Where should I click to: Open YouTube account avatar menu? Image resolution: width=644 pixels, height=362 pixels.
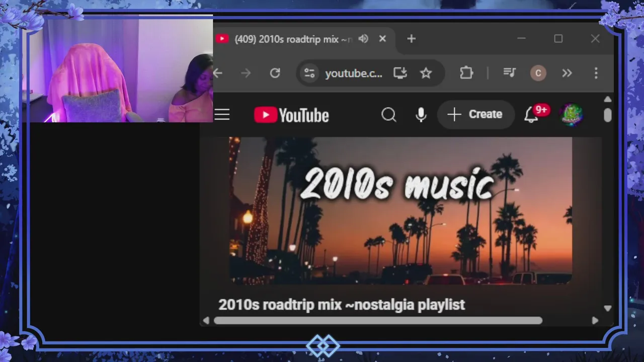(572, 115)
